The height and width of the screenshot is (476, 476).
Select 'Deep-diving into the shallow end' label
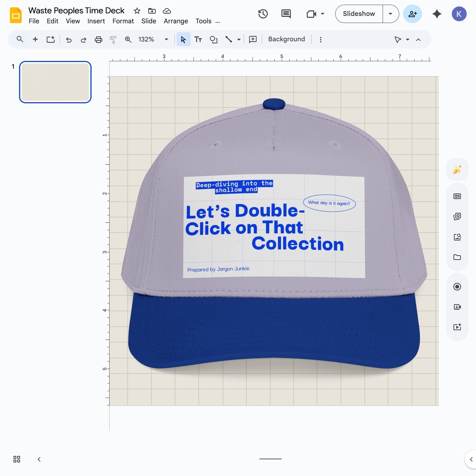click(x=234, y=186)
